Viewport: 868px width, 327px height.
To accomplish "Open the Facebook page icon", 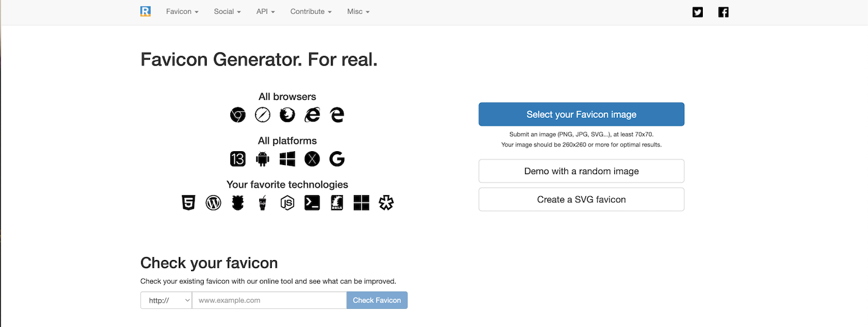I will 723,12.
